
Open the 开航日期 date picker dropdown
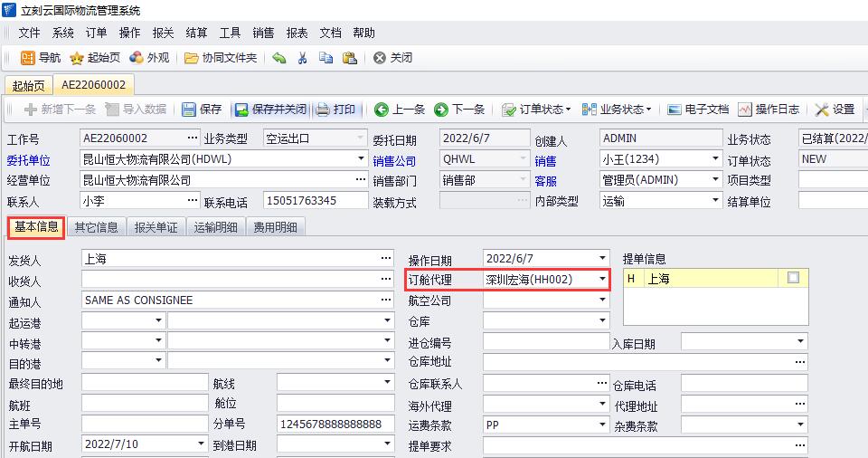[x=202, y=445]
